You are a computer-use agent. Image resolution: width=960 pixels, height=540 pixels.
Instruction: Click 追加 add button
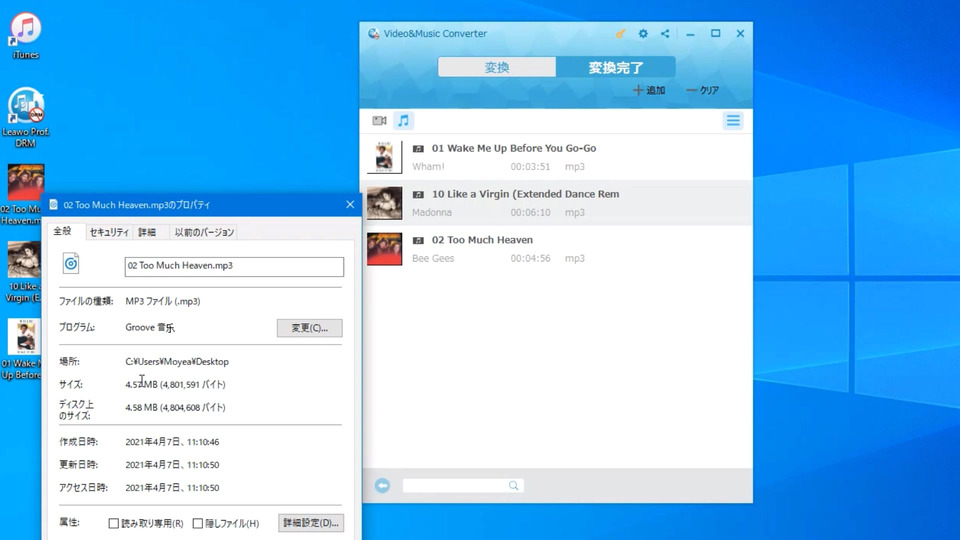click(x=649, y=90)
